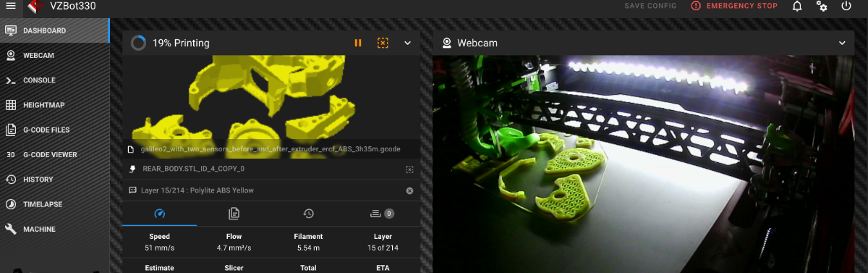This screenshot has width=868, height=273.
Task: Open the Heightmap grid icon
Action: (x=11, y=105)
